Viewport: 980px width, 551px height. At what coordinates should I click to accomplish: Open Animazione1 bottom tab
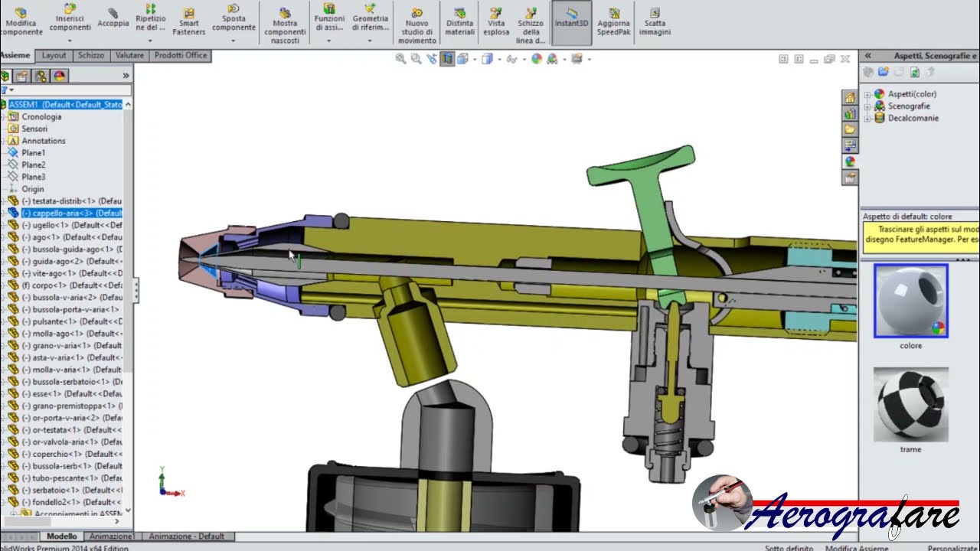coord(112,536)
